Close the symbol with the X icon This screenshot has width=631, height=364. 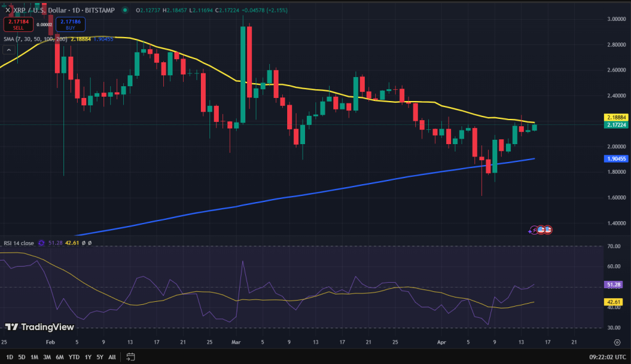coord(7,10)
